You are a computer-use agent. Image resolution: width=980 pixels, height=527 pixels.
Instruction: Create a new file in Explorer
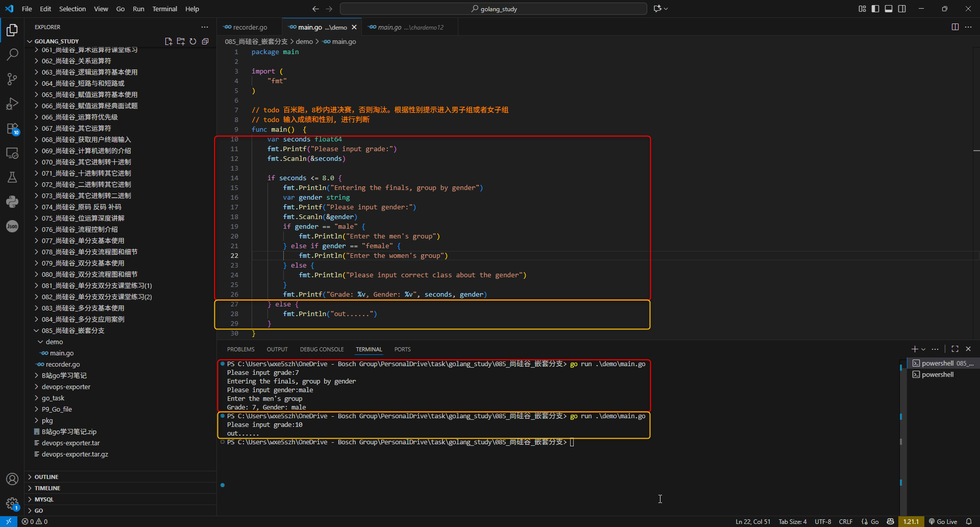tap(168, 41)
